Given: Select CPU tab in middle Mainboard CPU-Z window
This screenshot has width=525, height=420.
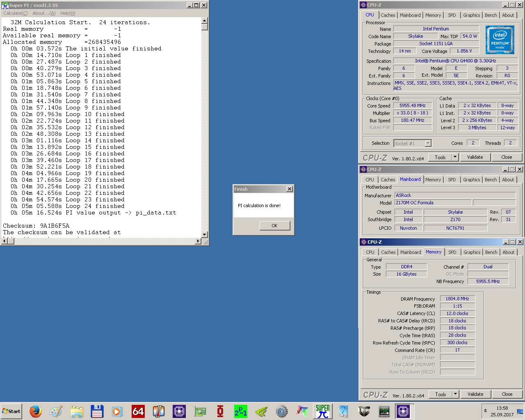Looking at the screenshot, I should (370, 180).
